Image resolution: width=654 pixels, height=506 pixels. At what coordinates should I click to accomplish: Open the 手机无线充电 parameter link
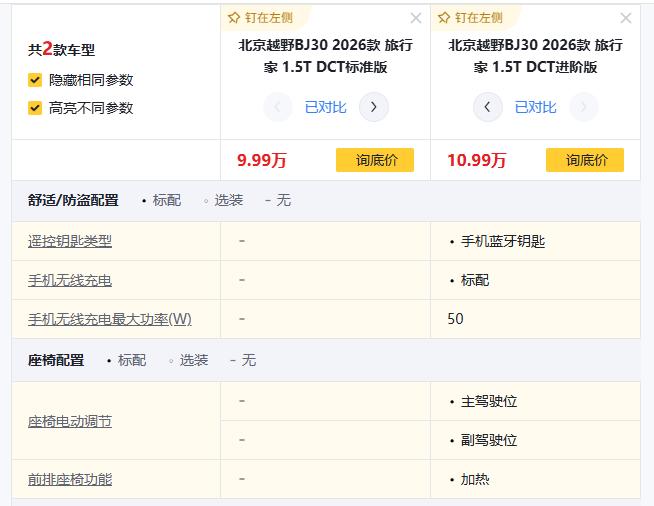(70, 280)
